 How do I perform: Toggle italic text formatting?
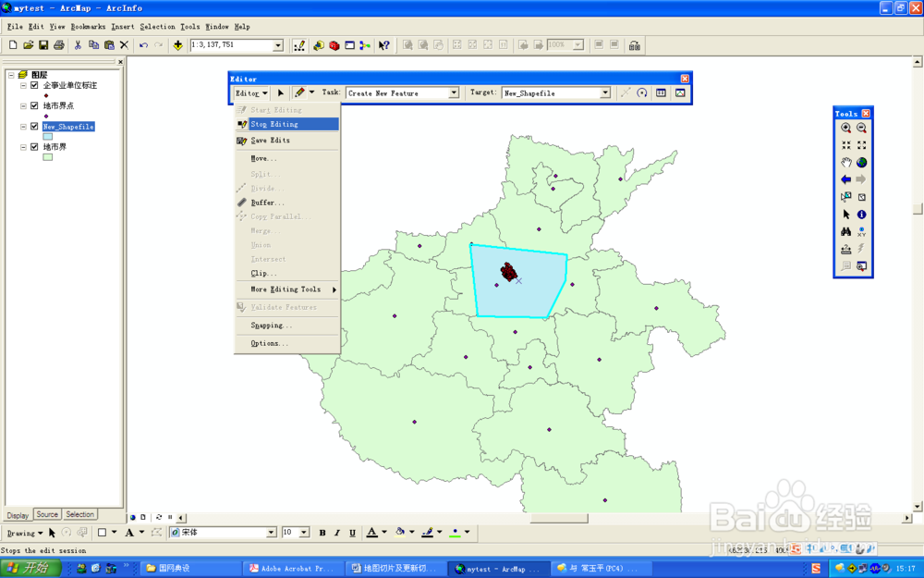point(337,533)
